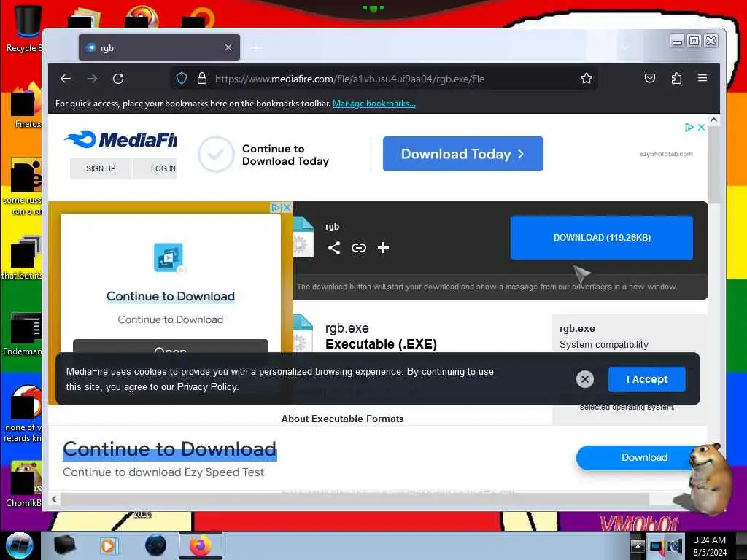Click the Download Today ad button
This screenshot has width=747, height=560.
click(x=463, y=154)
